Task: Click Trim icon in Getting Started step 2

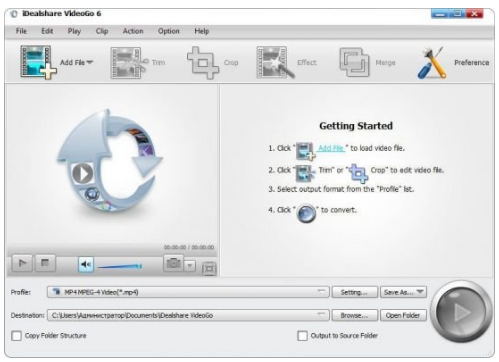Action: click(x=305, y=173)
